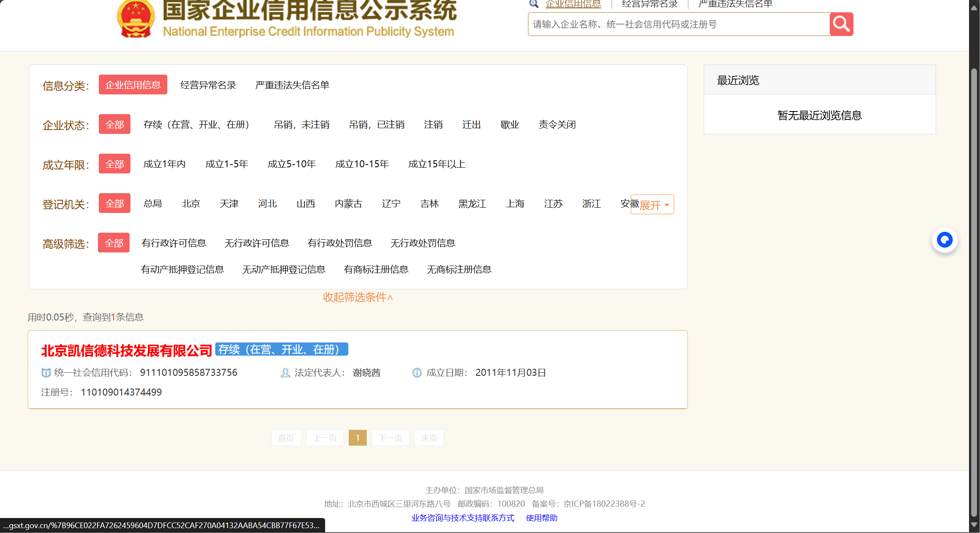Open top 企业信用信息 header link
This screenshot has width=980, height=533.
(573, 4)
